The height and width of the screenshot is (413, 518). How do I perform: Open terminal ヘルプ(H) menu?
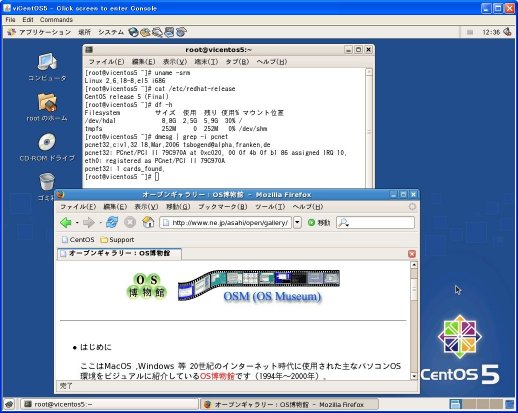tap(272, 62)
